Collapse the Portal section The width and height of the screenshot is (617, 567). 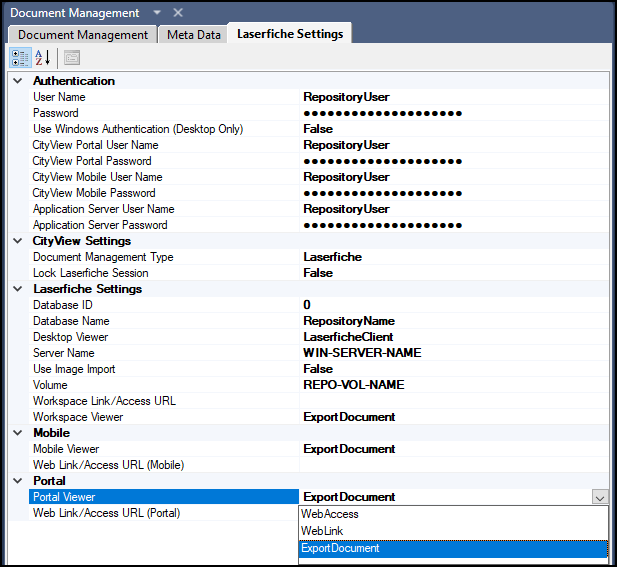coord(17,481)
